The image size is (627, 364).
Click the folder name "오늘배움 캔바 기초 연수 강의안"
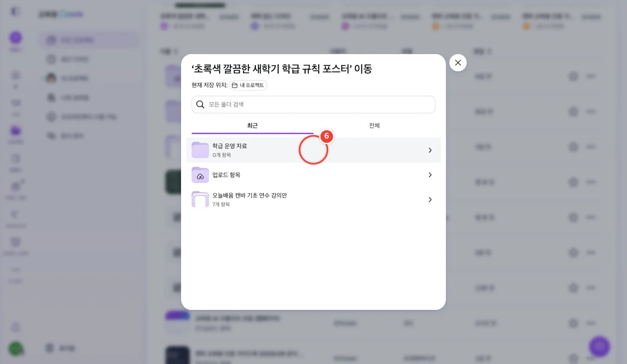point(250,195)
